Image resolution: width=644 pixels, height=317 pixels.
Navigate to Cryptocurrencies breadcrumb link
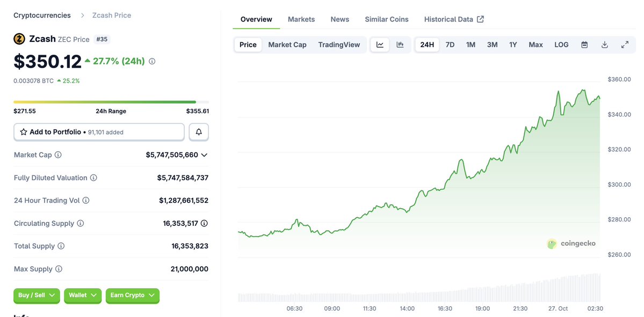pos(42,15)
